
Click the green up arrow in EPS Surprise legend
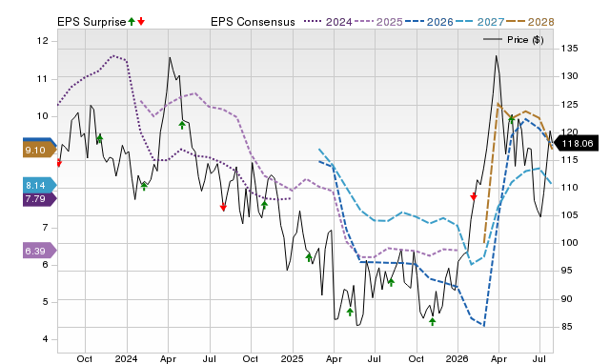[132, 22]
